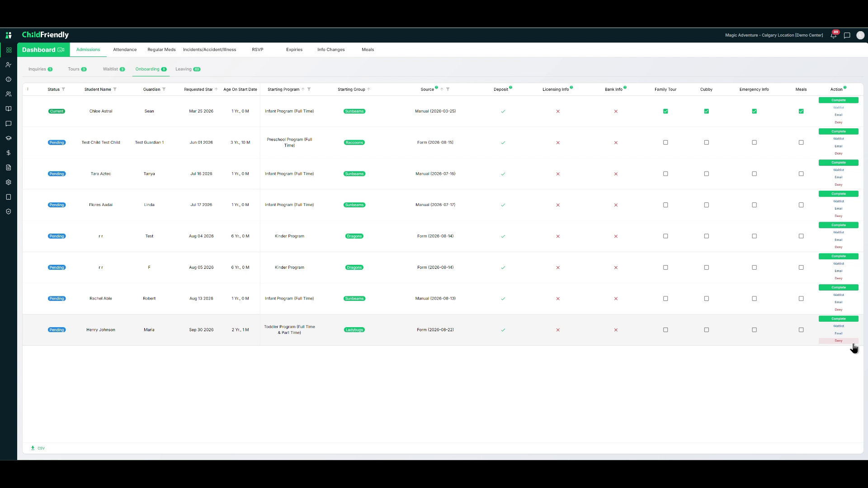Screen dimensions: 868x488
Task: Open the Status column filter
Action: pos(63,89)
